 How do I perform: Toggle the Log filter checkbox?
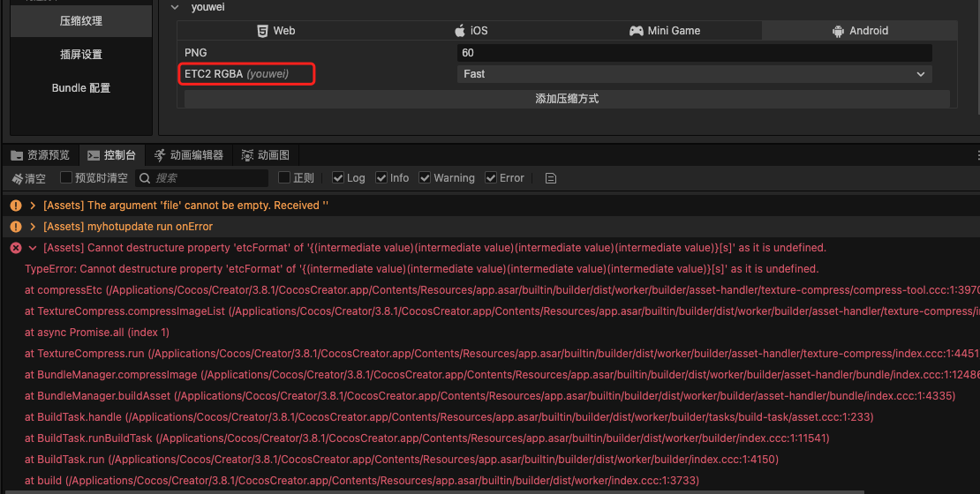tap(338, 178)
